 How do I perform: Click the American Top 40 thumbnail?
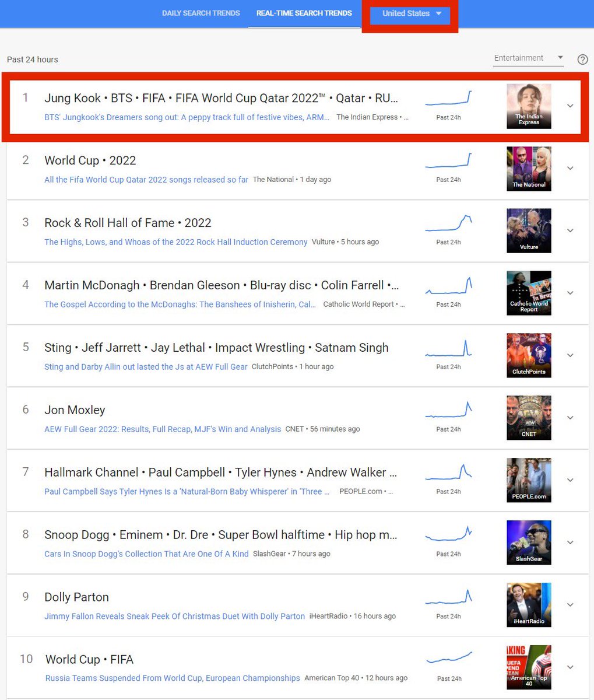coord(529,667)
